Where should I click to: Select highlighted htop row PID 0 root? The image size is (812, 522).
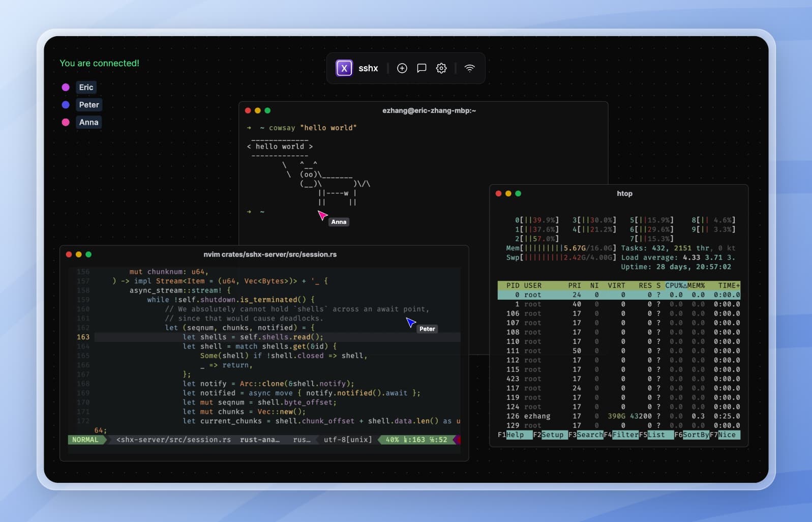tap(619, 295)
